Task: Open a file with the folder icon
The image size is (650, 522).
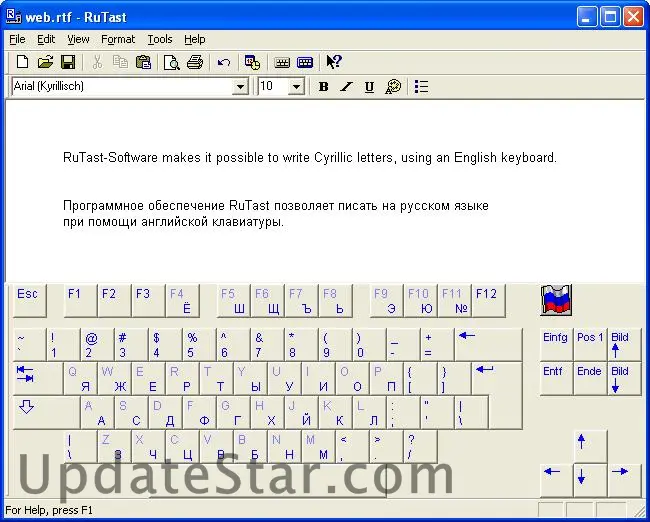Action: [45, 62]
